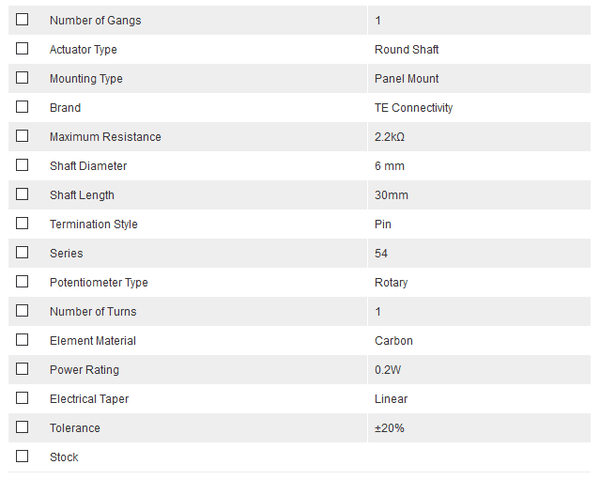Tick the Number of Turns checkbox
The width and height of the screenshot is (600, 480).
[22, 311]
